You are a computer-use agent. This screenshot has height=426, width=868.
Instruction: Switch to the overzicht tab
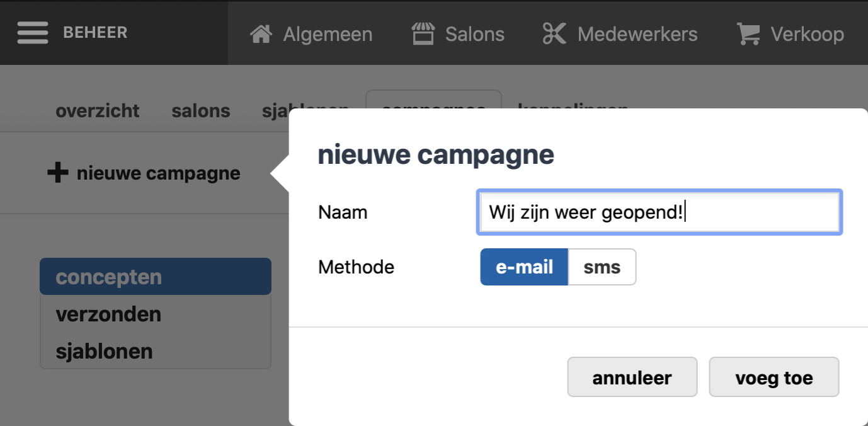(x=98, y=111)
